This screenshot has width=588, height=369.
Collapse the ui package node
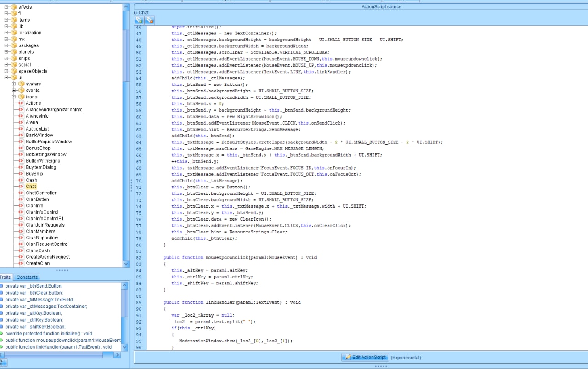tap(6, 78)
